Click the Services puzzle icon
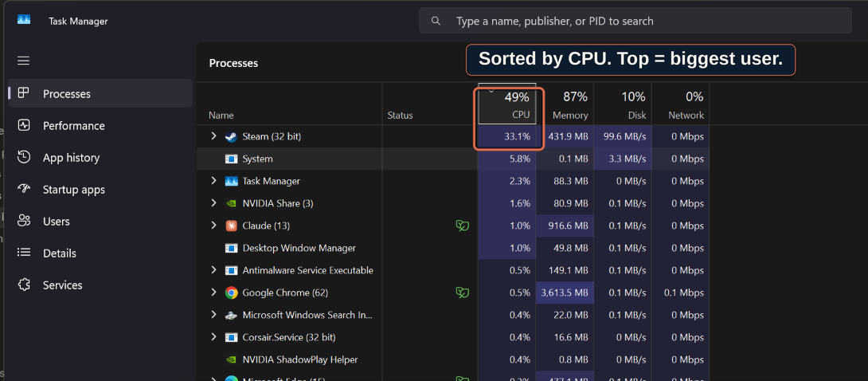Image resolution: width=868 pixels, height=381 pixels. 23,285
